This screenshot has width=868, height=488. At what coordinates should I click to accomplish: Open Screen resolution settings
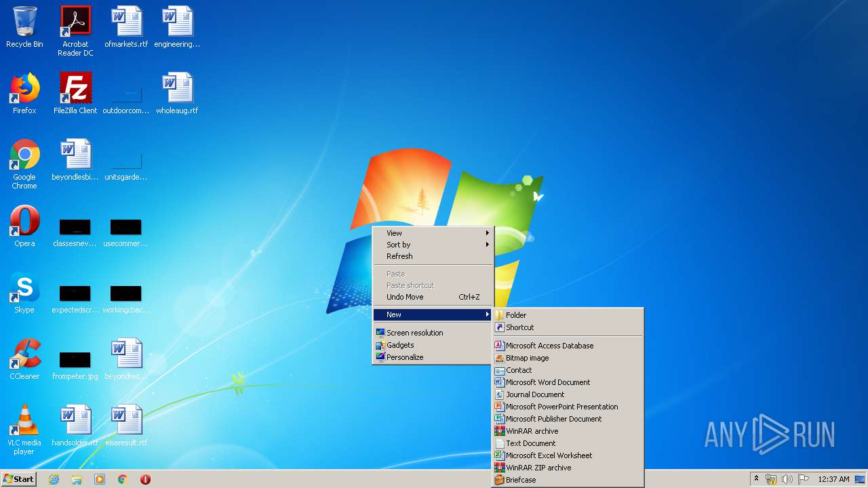[433, 333]
